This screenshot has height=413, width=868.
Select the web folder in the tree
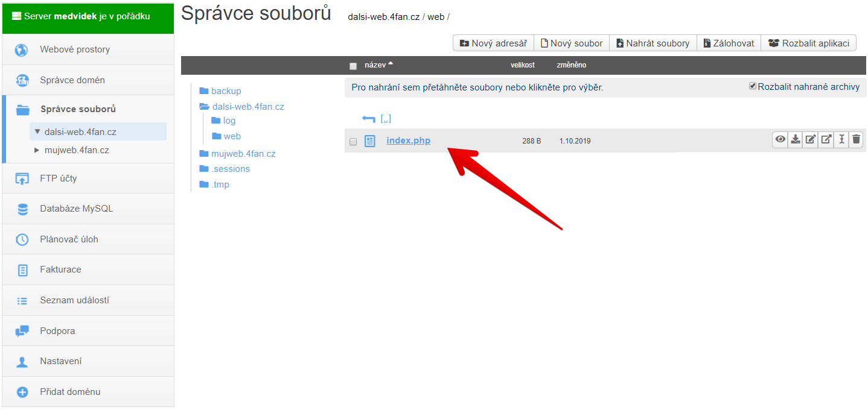232,136
